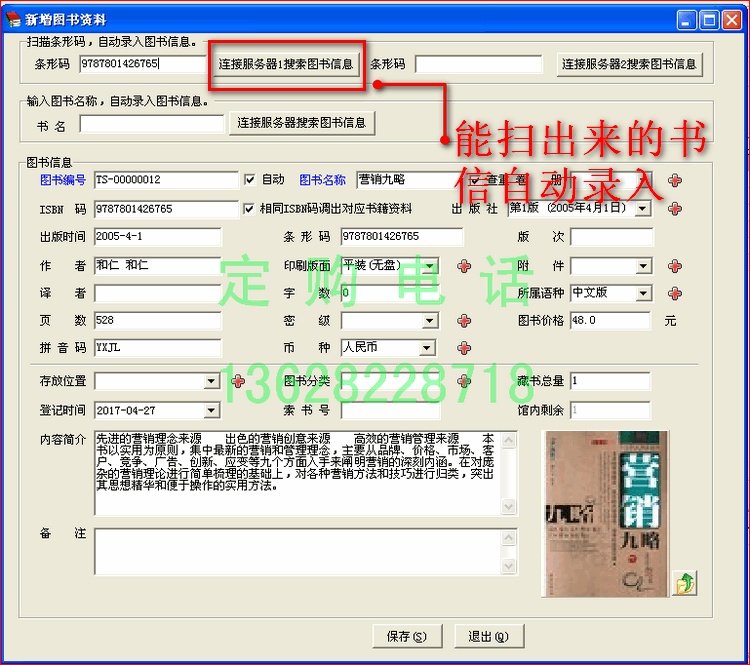The width and height of the screenshot is (750, 665).
Task: Click the 拼音码 field YXJL
Action: [x=158, y=348]
